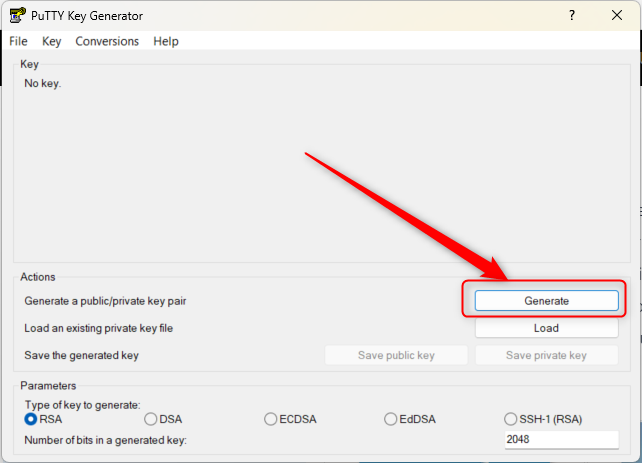Close the PuTTY Key Generator window
The height and width of the screenshot is (463, 642).
(x=617, y=16)
